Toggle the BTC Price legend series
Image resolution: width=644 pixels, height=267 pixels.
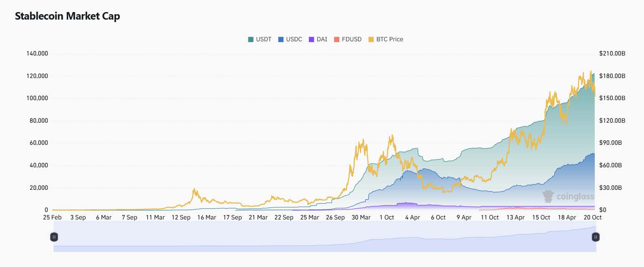(386, 39)
